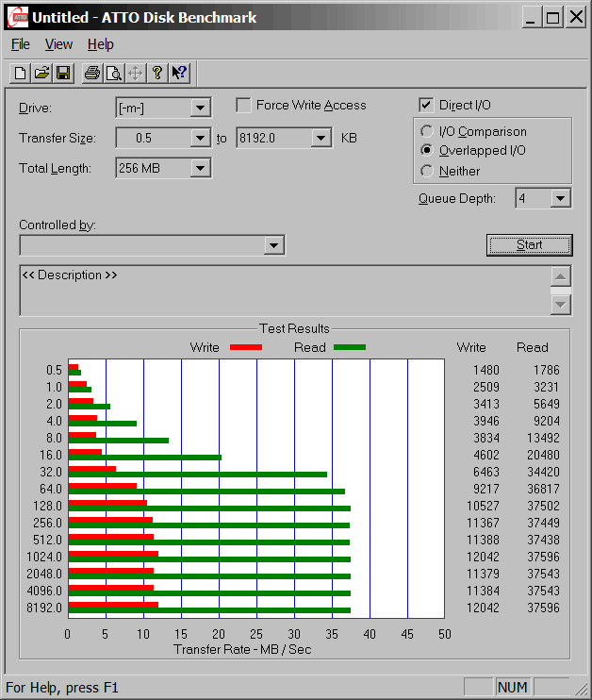The width and height of the screenshot is (592, 700).
Task: Expand the Total Length 256 MB dropdown
Action: click(200, 169)
